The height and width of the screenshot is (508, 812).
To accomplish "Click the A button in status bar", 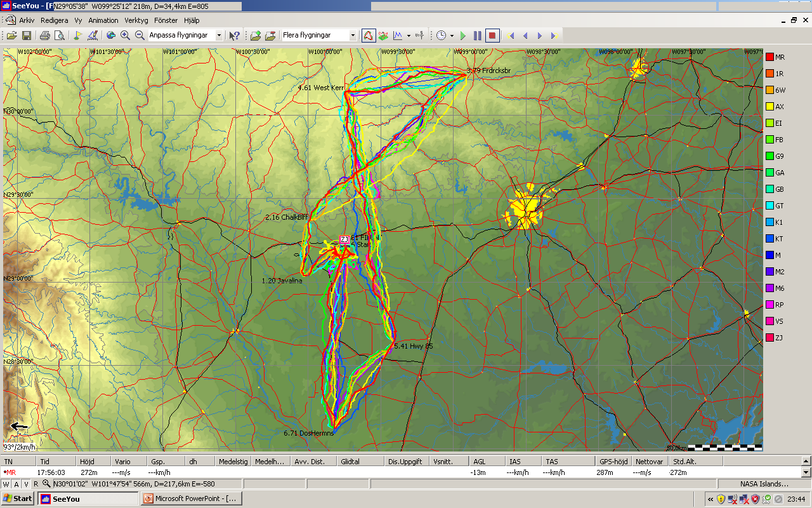I will [16, 484].
